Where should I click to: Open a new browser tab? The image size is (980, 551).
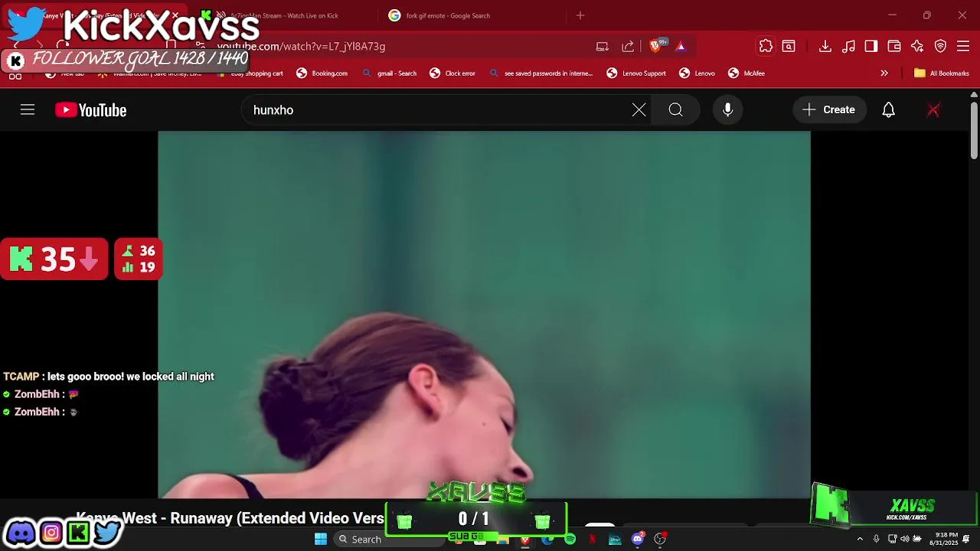point(580,15)
